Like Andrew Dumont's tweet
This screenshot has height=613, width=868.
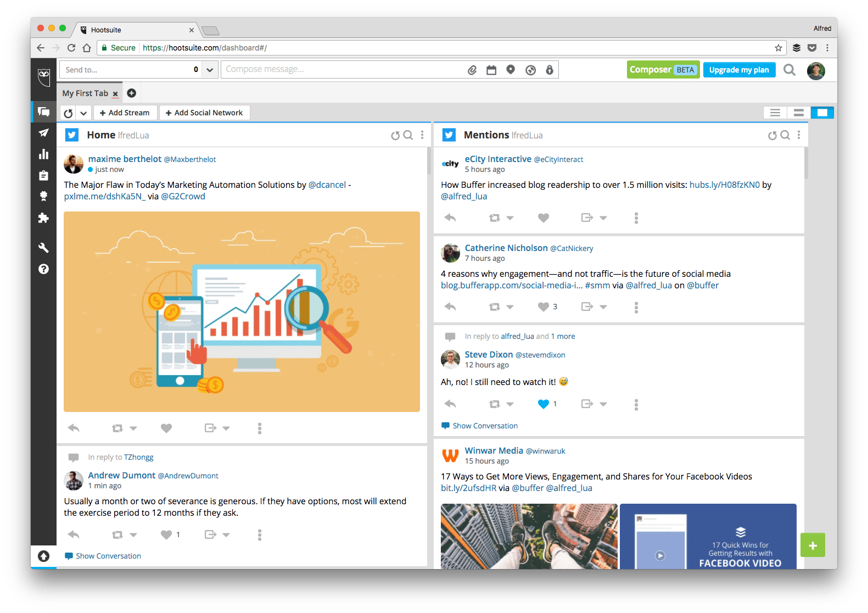166,534
